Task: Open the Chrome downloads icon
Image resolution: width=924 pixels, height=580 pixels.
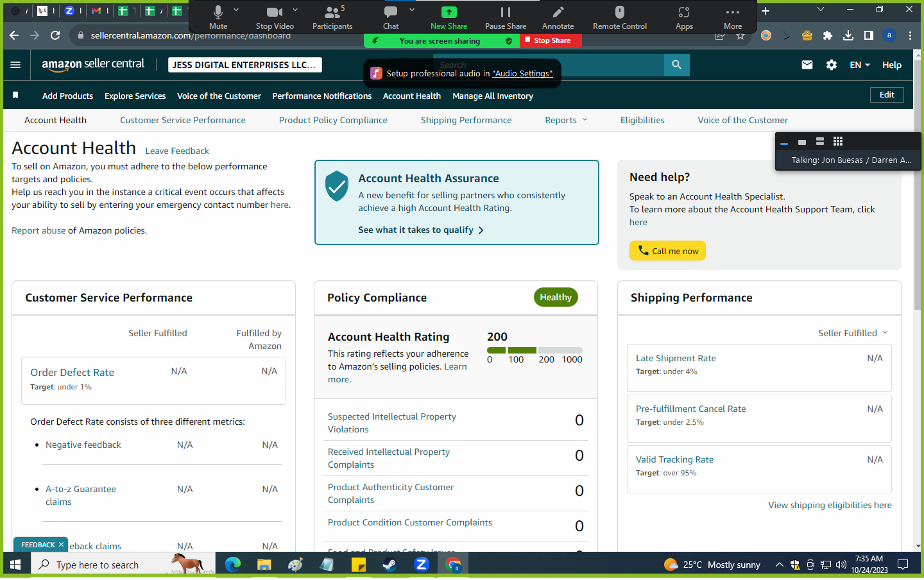Action: pyautogui.click(x=848, y=36)
